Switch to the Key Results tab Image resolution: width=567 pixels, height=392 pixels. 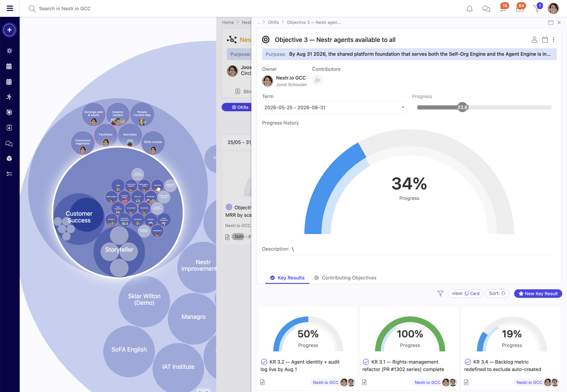287,278
